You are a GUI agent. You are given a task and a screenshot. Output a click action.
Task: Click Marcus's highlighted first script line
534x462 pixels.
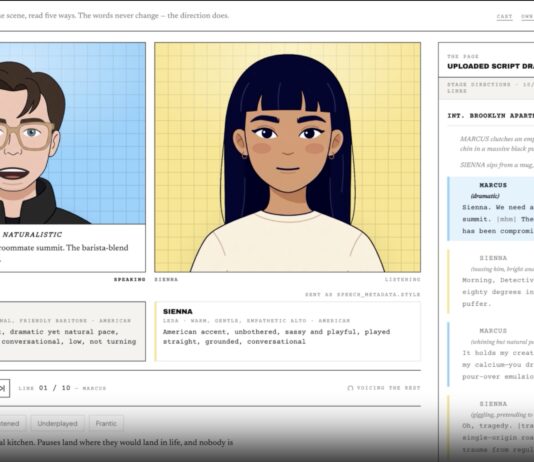point(491,208)
